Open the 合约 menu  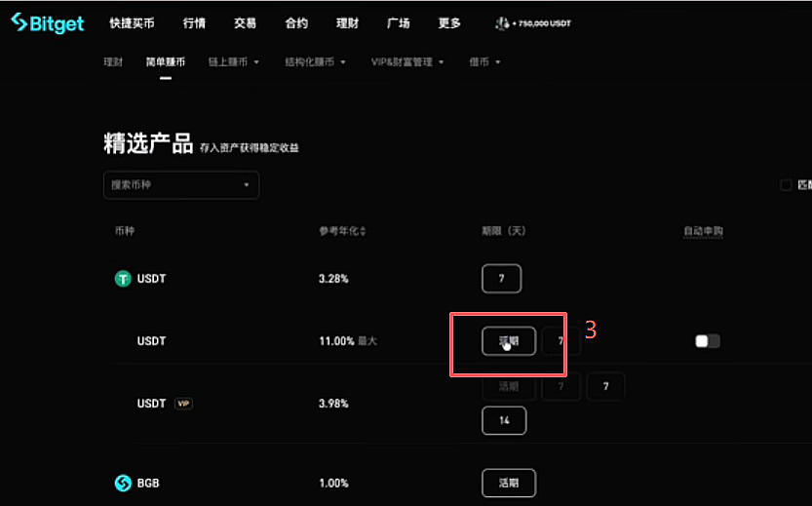point(296,23)
